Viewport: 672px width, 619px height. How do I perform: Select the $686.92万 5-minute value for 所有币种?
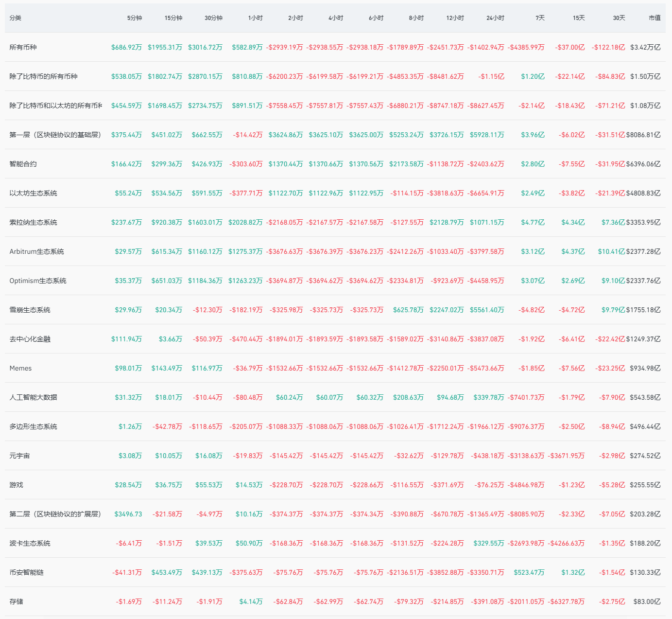(127, 47)
